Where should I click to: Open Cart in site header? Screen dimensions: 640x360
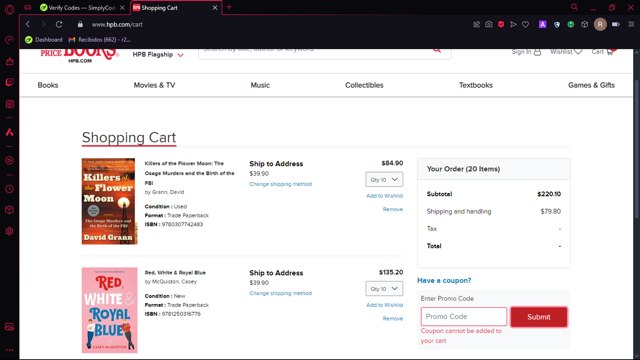pyautogui.click(x=603, y=52)
